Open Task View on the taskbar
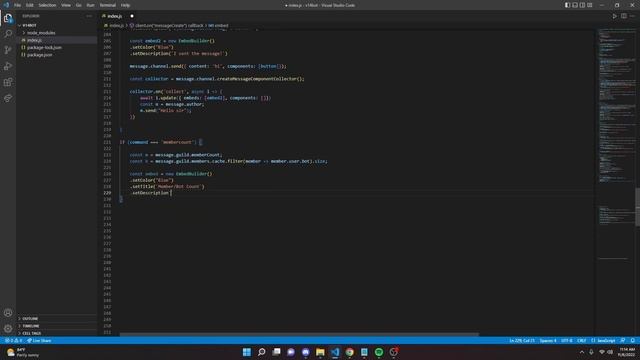 pyautogui.click(x=276, y=352)
